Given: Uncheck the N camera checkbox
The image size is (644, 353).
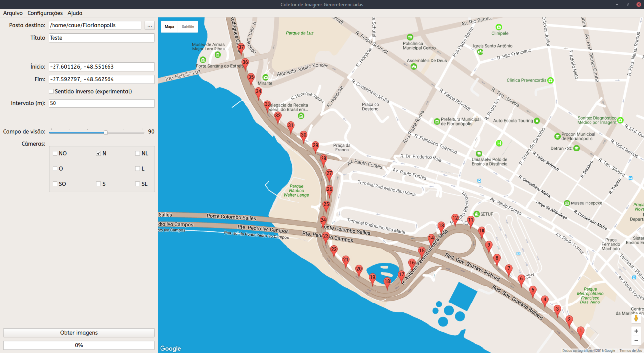Looking at the screenshot, I should click(x=99, y=153).
